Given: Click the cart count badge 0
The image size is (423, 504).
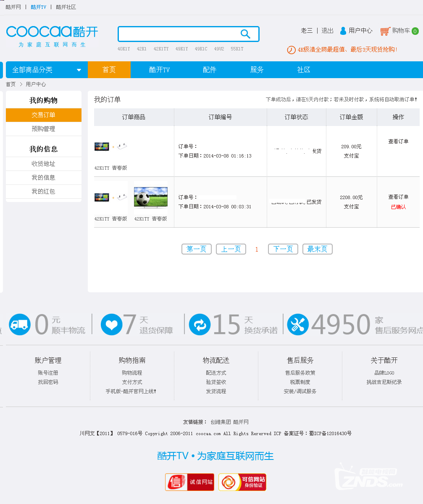Looking at the screenshot, I should coord(415,31).
